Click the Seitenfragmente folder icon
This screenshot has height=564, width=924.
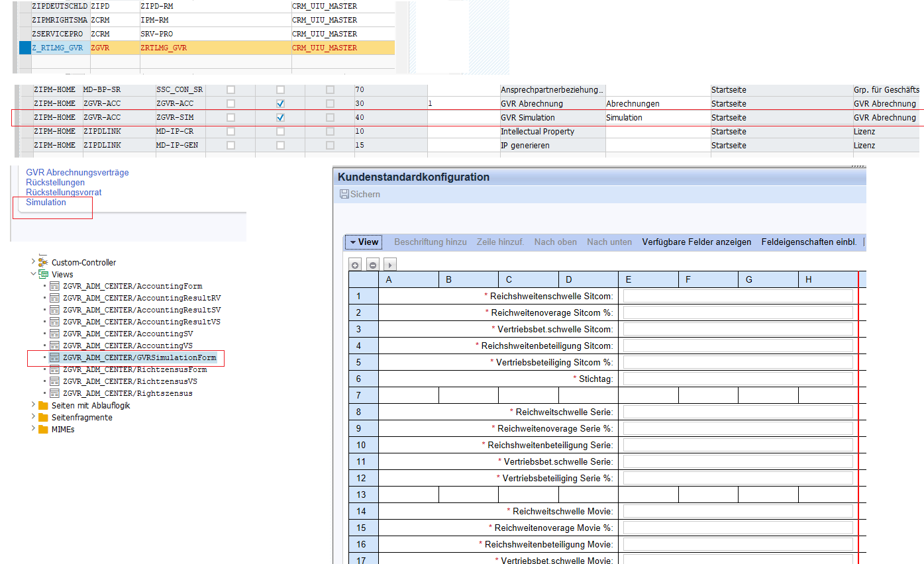[x=44, y=417]
